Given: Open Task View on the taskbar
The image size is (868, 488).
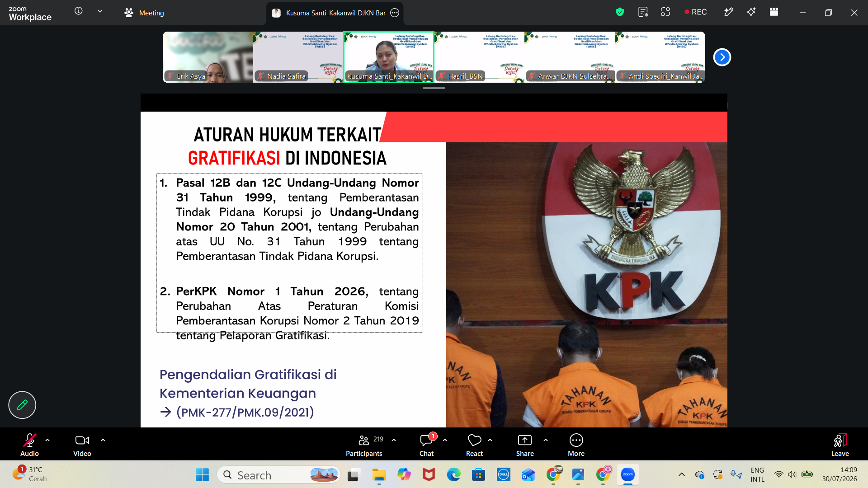Looking at the screenshot, I should click(x=353, y=475).
